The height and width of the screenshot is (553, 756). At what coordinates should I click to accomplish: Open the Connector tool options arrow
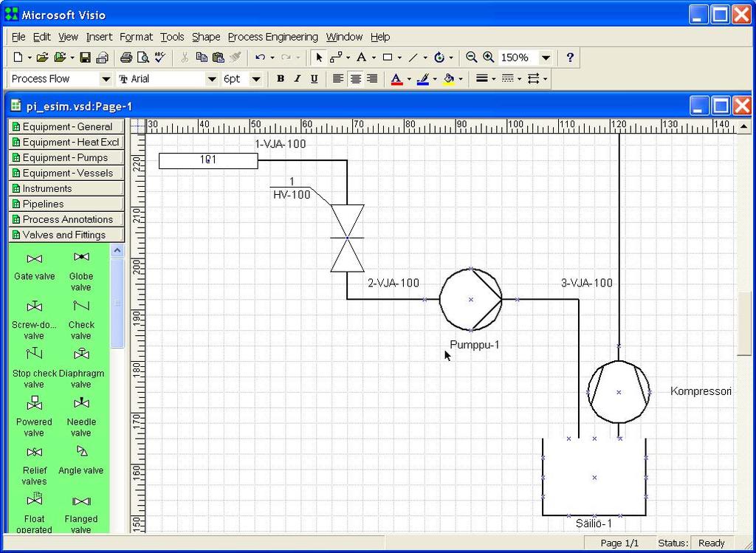coord(348,58)
